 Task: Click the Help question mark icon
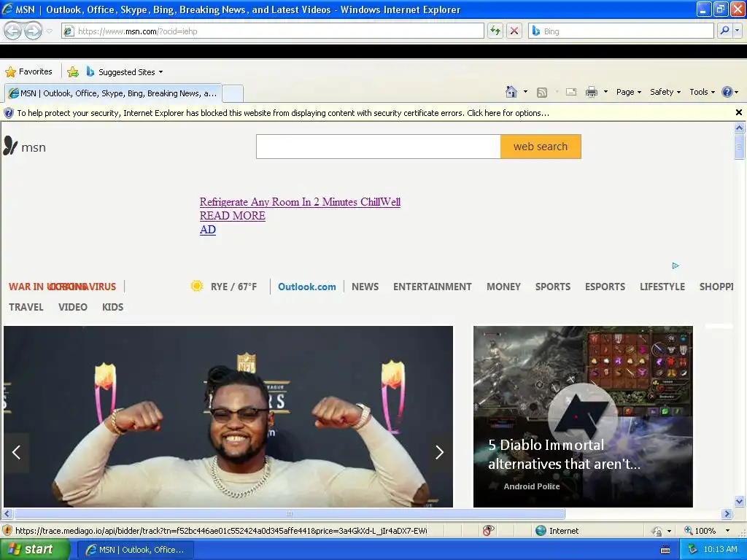click(x=727, y=92)
